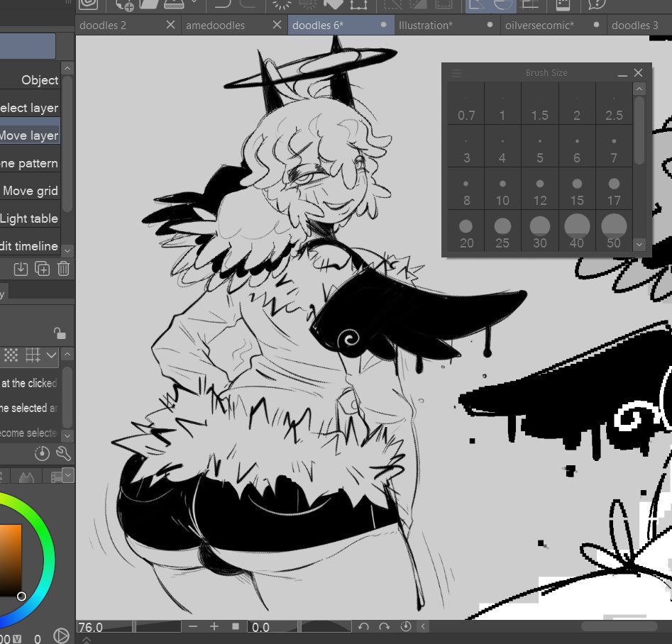Click the zoom in plus button
672x644 pixels.
214,626
